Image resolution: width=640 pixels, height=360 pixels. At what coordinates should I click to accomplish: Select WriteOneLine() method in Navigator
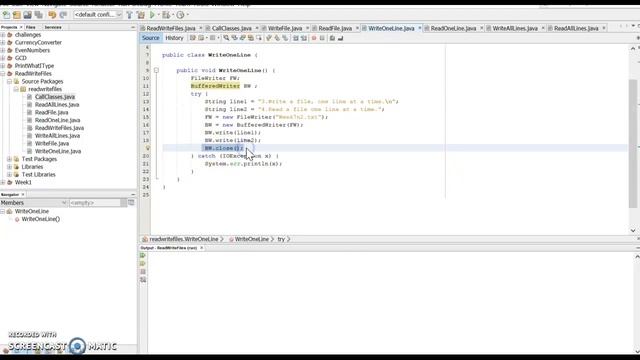40,219
